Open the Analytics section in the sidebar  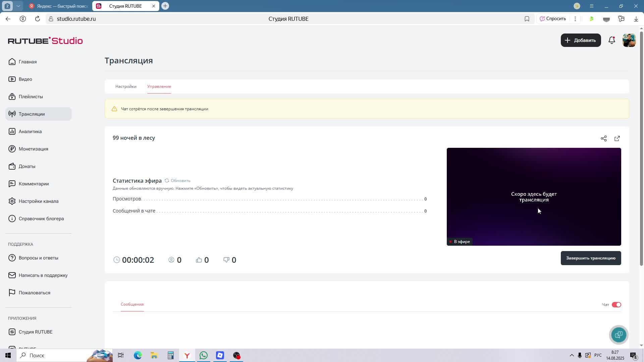(x=30, y=131)
